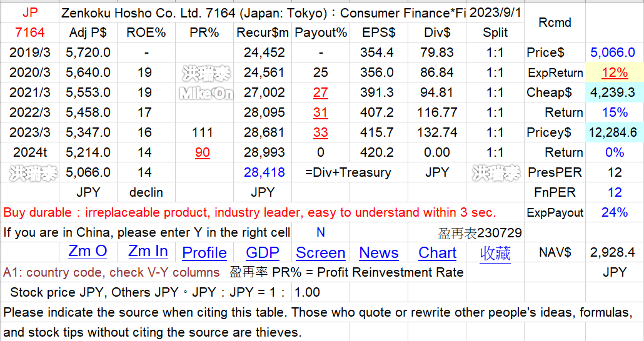Viewport: 644px width, 341px height.
Task: Select the JP country code cell
Action: 29,12
